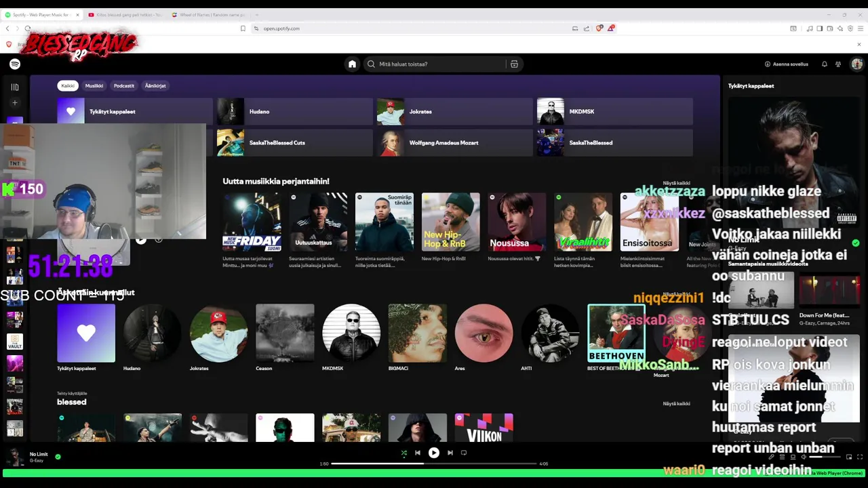868x488 pixels.
Task: Click the bookmark icon by address bar
Action: [243, 28]
